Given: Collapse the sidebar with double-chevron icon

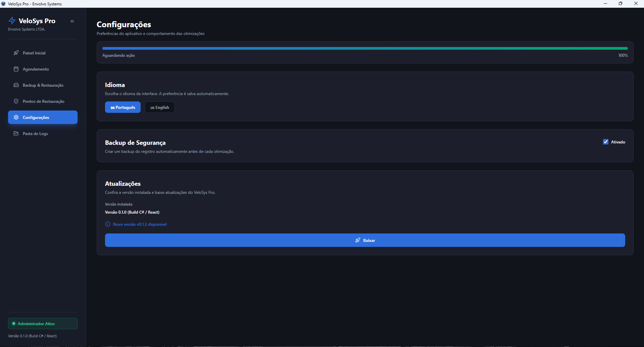Looking at the screenshot, I should (x=72, y=21).
